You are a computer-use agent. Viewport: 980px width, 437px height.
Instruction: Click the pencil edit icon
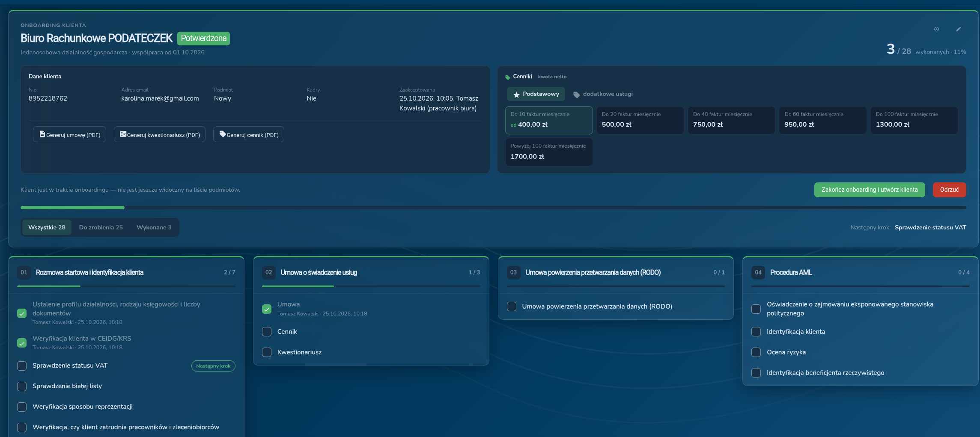click(x=959, y=29)
